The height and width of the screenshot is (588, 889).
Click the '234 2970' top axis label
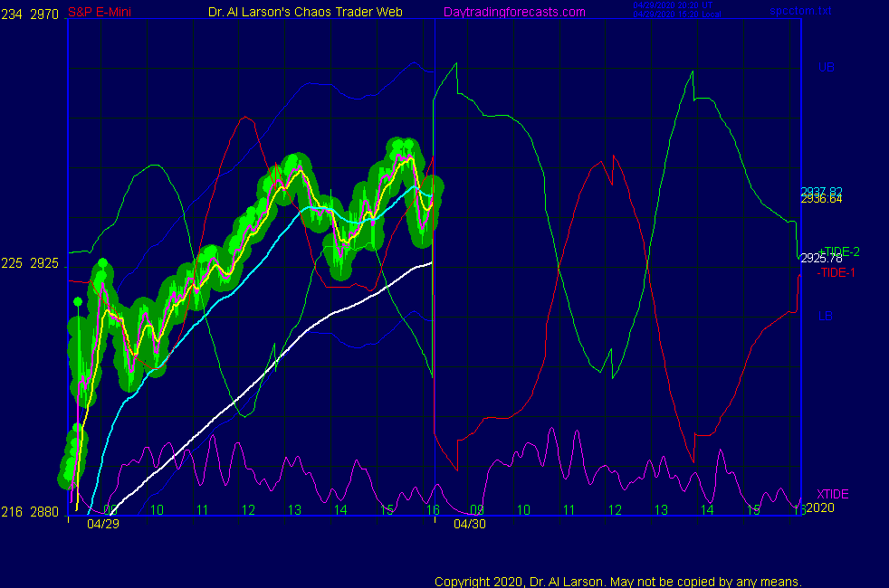[30, 14]
